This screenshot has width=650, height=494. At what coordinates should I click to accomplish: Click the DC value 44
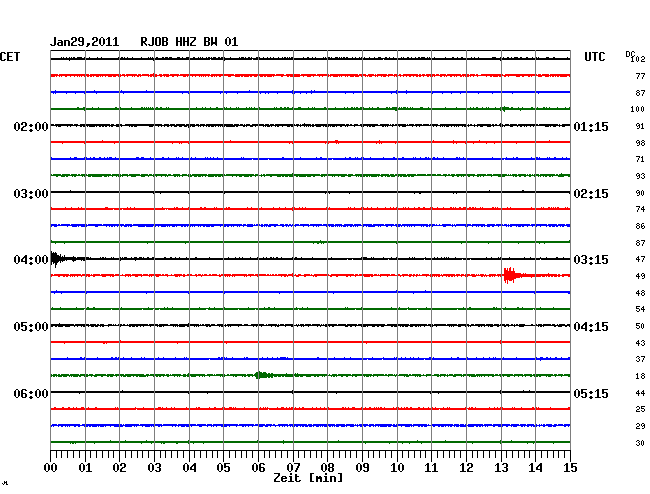tap(640, 393)
